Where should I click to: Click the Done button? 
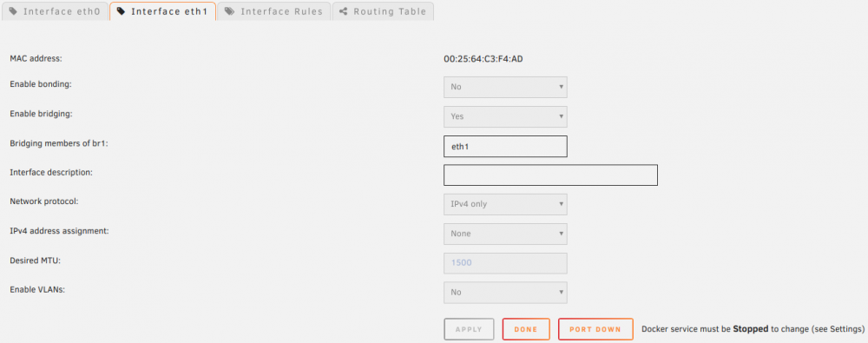[x=526, y=329]
